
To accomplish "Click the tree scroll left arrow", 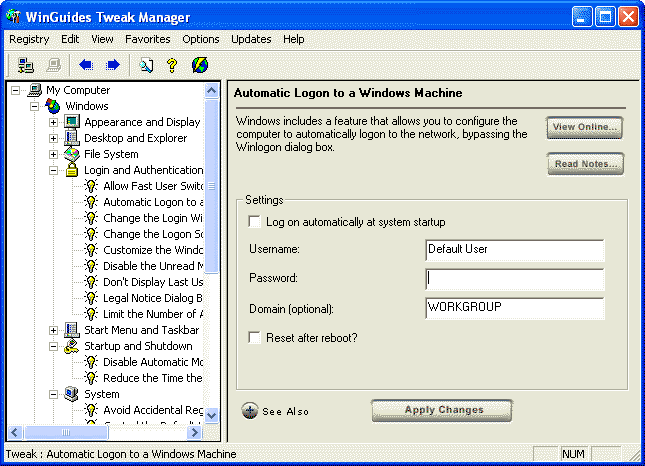I will (x=15, y=432).
